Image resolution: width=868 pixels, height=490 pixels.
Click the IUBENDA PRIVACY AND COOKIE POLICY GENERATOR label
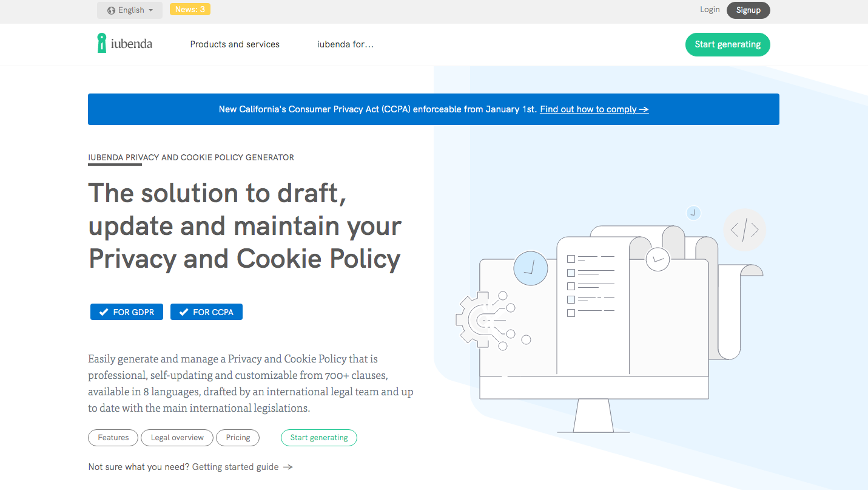point(191,157)
